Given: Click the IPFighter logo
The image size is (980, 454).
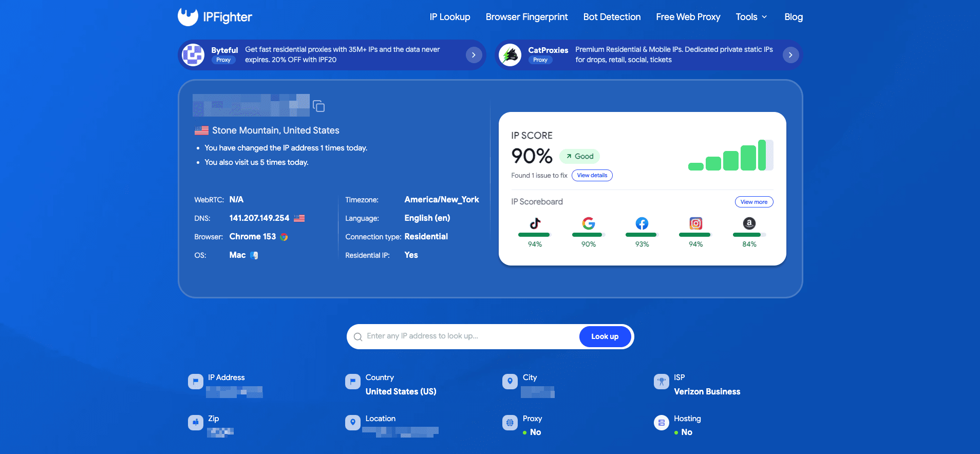Looking at the screenshot, I should point(215,17).
